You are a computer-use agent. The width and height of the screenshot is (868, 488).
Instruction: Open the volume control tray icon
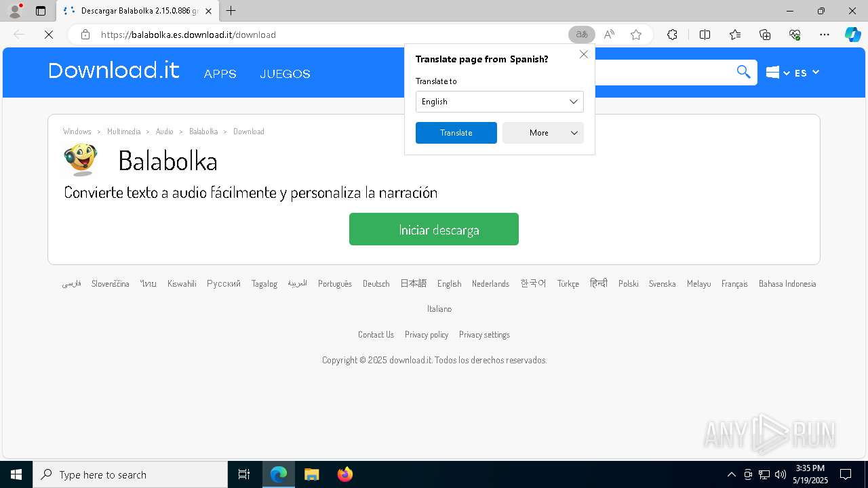[781, 474]
